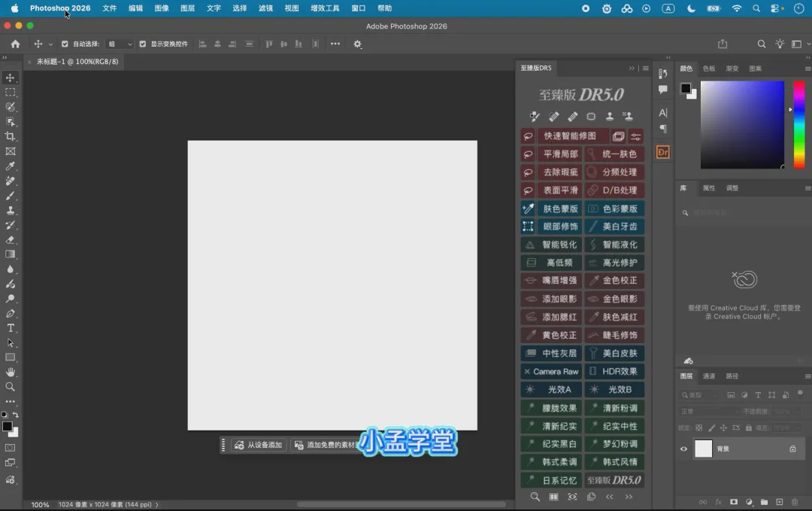Select the Gradient tool
The height and width of the screenshot is (511, 812).
(x=10, y=254)
